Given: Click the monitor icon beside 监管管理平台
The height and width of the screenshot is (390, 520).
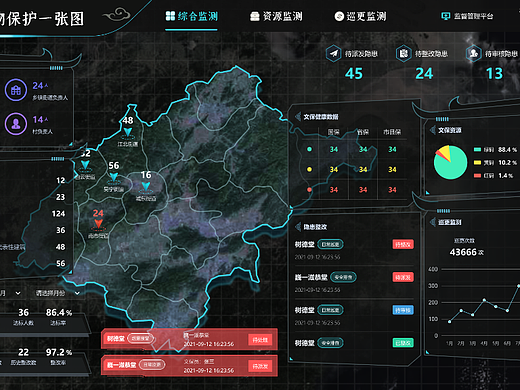Looking at the screenshot, I should click(x=445, y=16).
